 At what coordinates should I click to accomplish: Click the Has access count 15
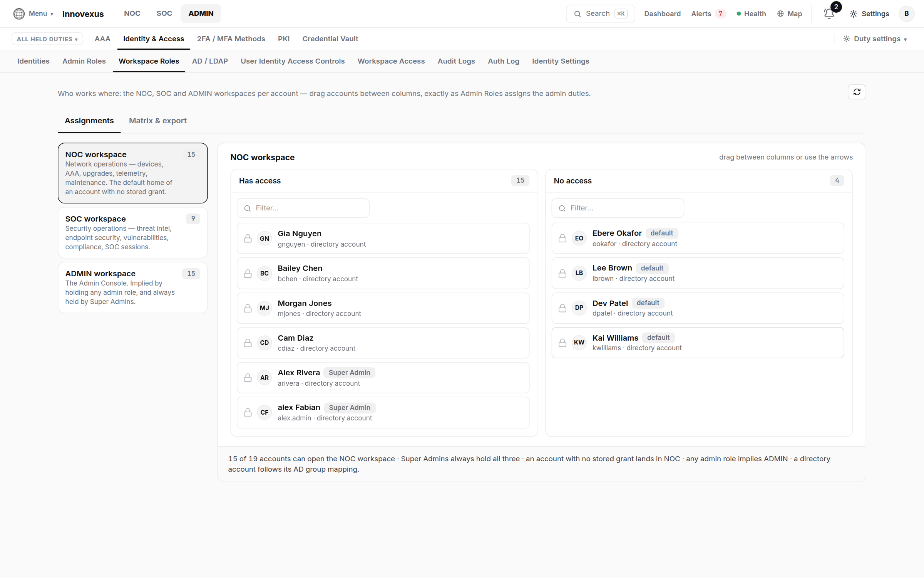(x=520, y=180)
